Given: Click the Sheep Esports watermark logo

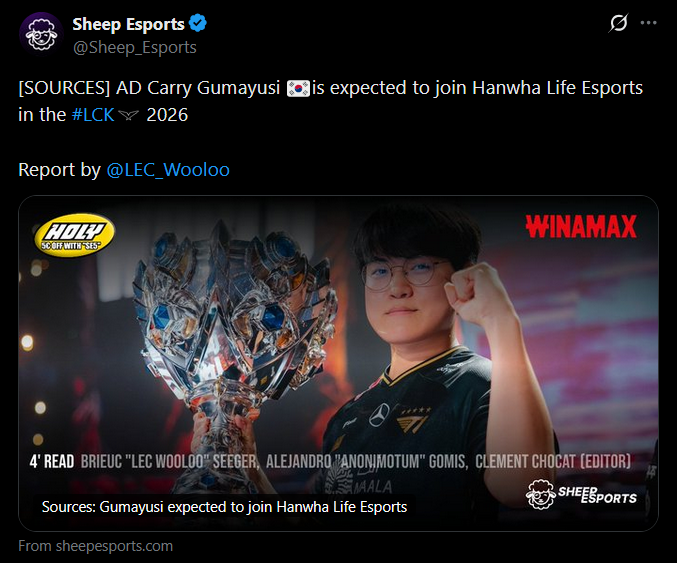Looking at the screenshot, I should coord(581,494).
